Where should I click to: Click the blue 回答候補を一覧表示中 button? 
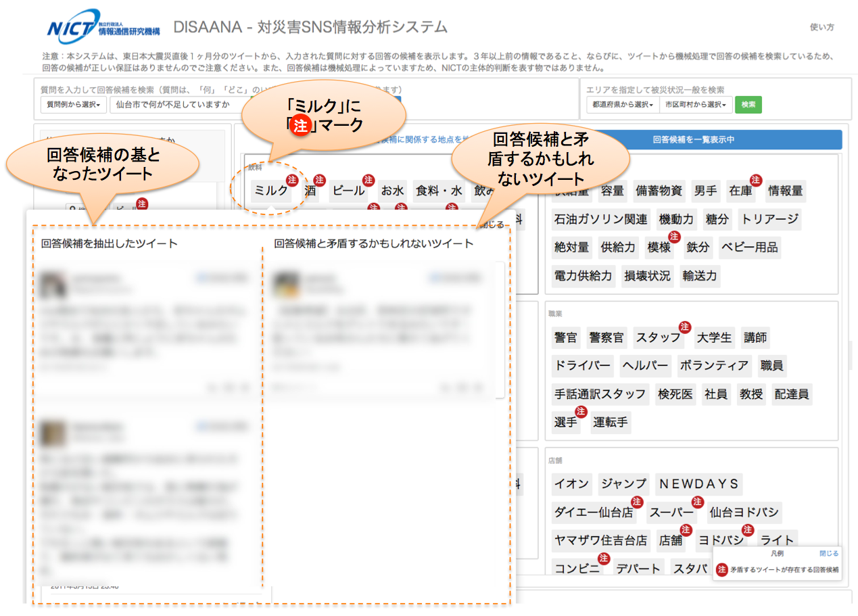coord(694,140)
